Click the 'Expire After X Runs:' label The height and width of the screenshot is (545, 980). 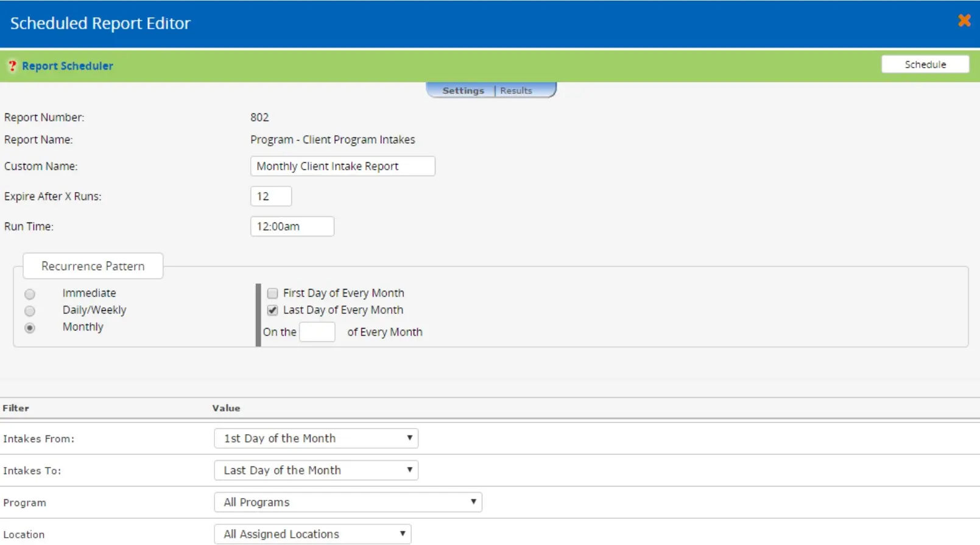(53, 196)
